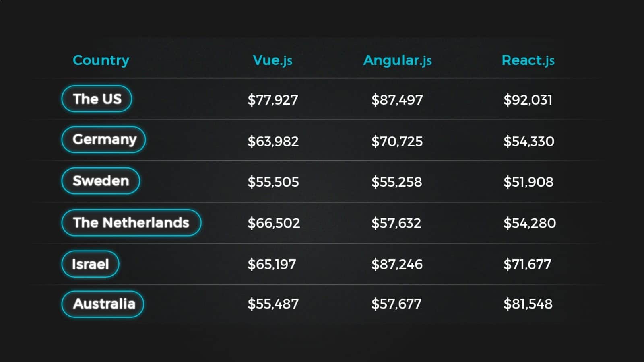Click the React.js column header

point(528,60)
